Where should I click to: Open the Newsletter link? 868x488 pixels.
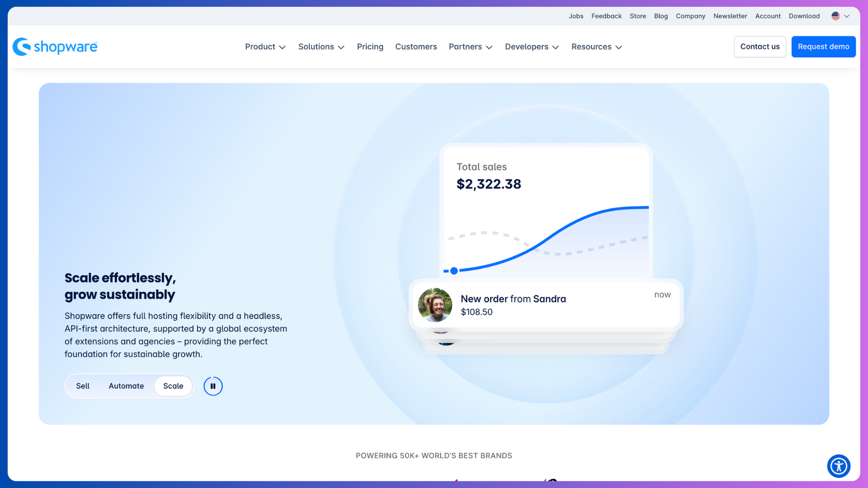730,16
